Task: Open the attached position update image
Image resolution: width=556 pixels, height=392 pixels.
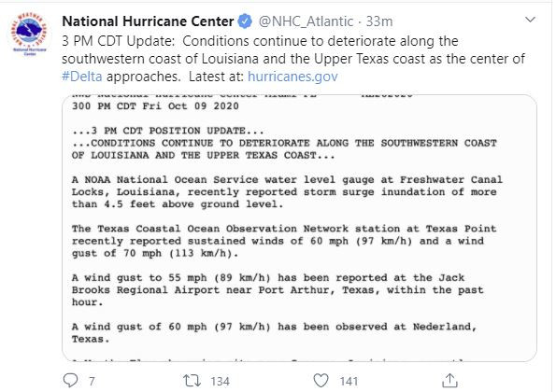Action: pyautogui.click(x=299, y=228)
